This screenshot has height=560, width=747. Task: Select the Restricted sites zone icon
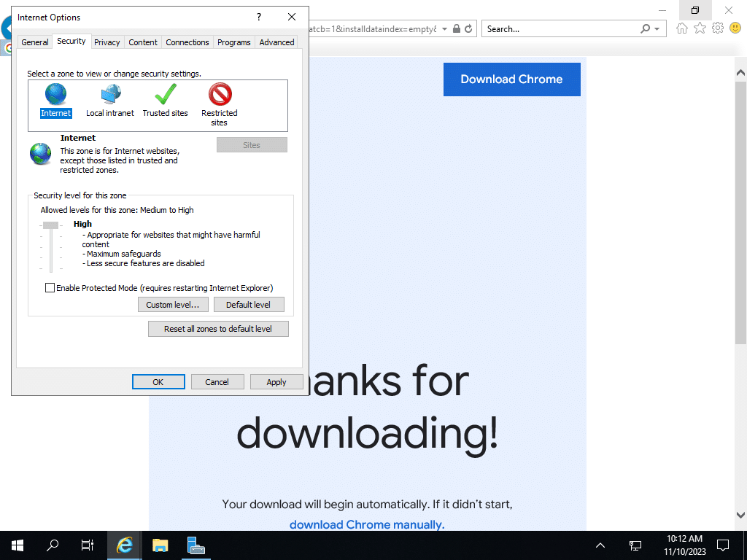(x=220, y=94)
